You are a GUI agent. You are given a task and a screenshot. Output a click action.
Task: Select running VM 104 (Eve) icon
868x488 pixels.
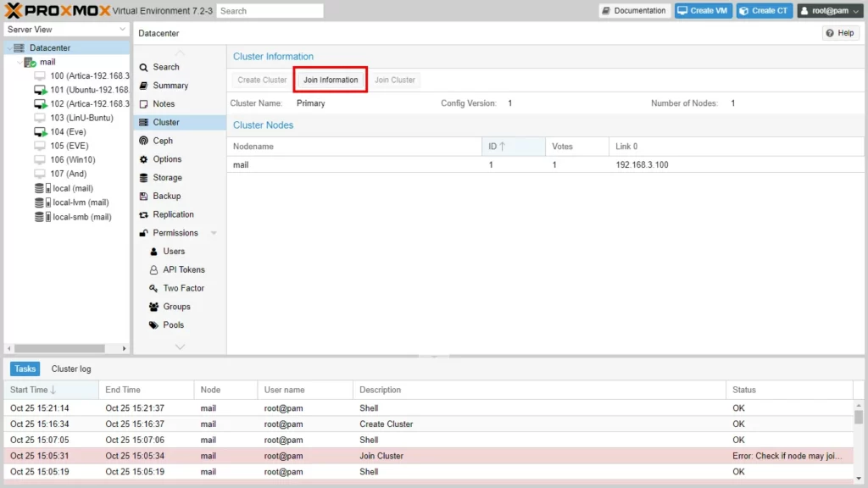pos(40,132)
